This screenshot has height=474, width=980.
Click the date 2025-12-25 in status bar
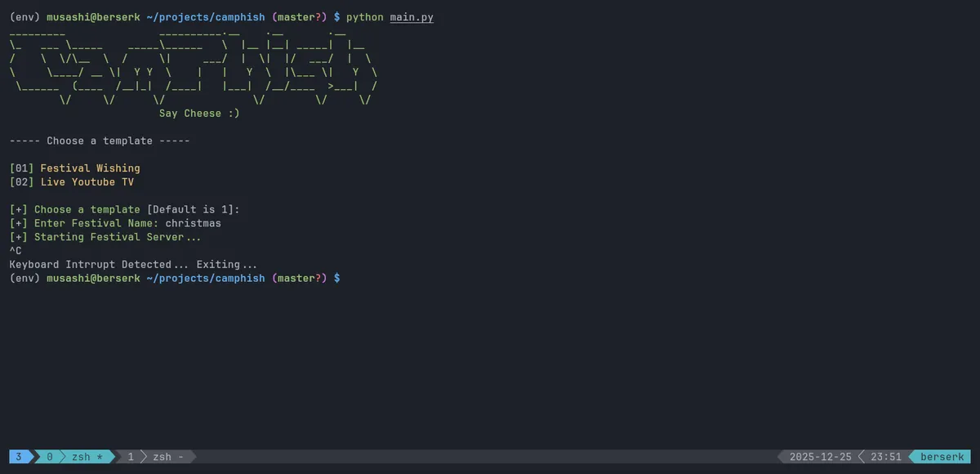[x=820, y=457]
